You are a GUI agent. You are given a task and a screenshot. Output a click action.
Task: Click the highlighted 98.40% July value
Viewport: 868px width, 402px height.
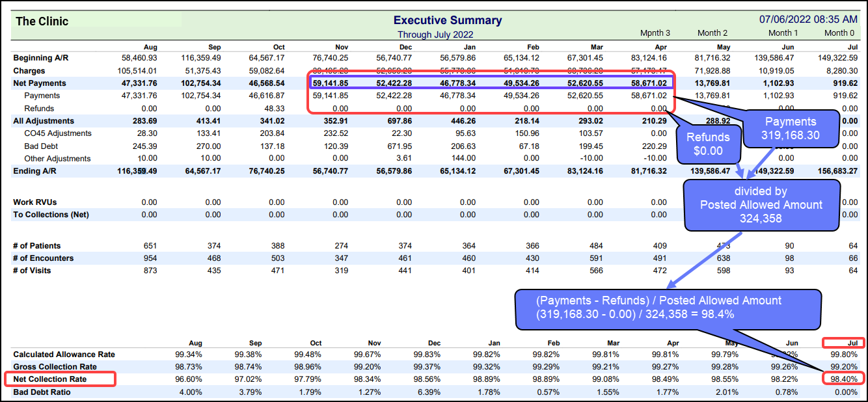[844, 379]
